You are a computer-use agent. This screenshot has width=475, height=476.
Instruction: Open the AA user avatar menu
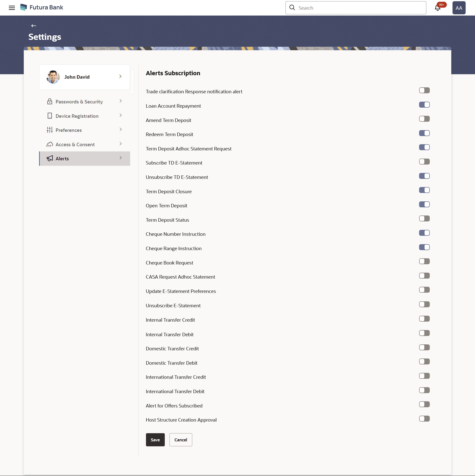click(459, 8)
